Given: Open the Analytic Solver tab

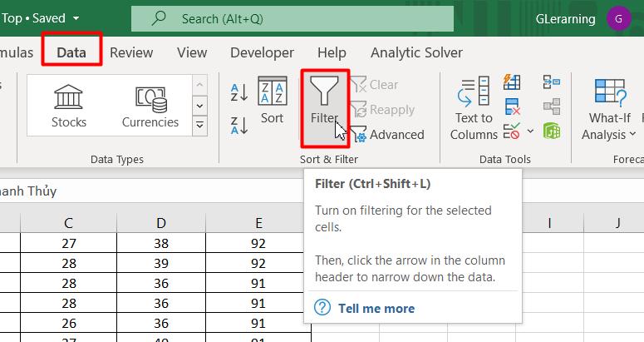Looking at the screenshot, I should click(x=416, y=52).
